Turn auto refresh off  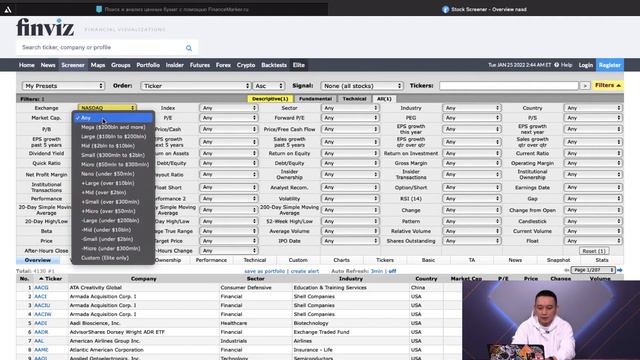[392, 271]
